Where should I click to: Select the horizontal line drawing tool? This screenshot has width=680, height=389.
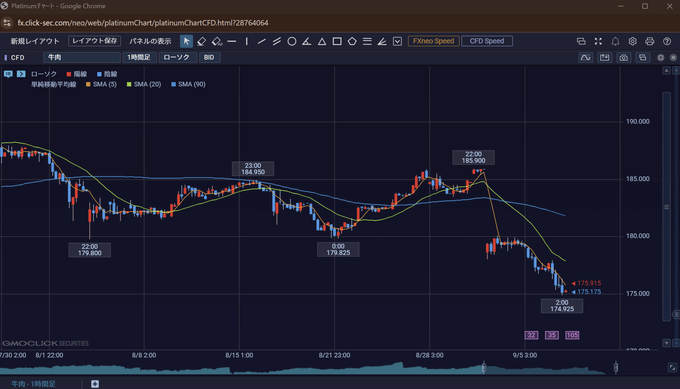point(232,41)
